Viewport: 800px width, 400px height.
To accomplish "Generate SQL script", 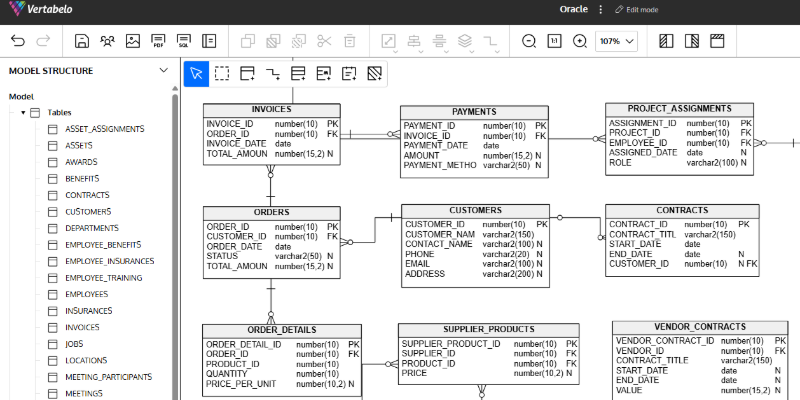I will (184, 41).
